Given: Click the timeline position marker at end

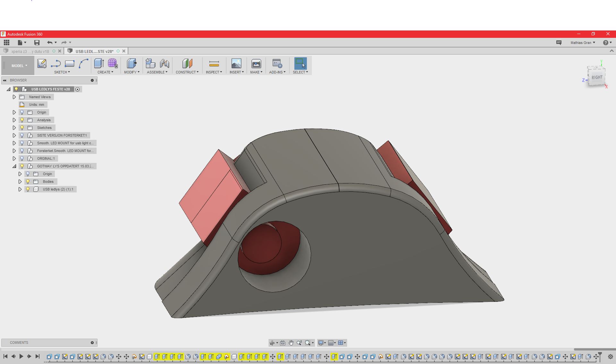Looking at the screenshot, I should 600,356.
